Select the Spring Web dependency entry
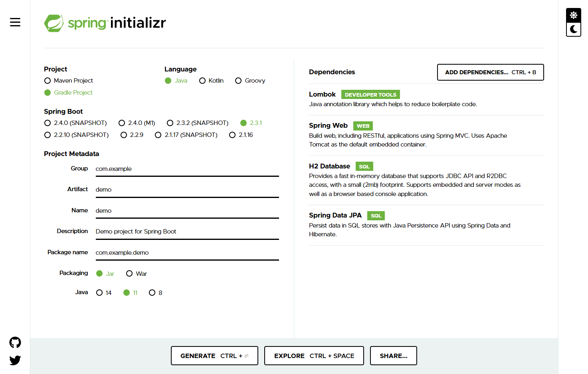This screenshot has height=374, width=588. click(426, 135)
